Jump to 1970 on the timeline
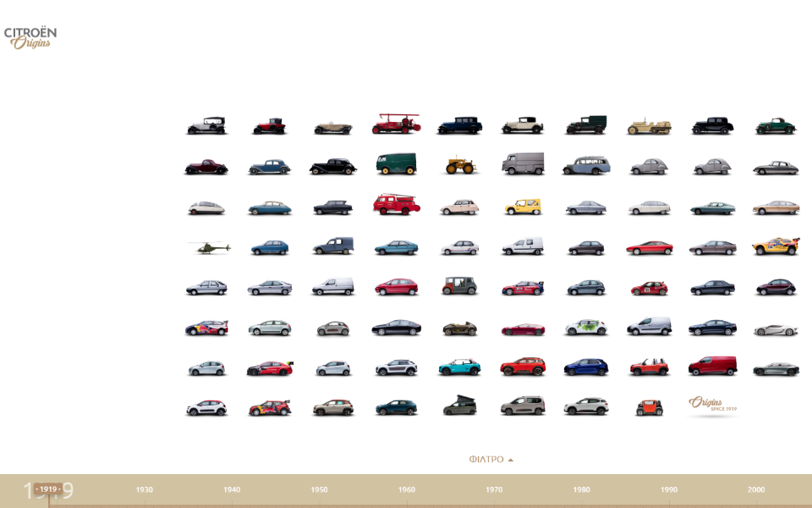The image size is (812, 508). click(x=494, y=489)
